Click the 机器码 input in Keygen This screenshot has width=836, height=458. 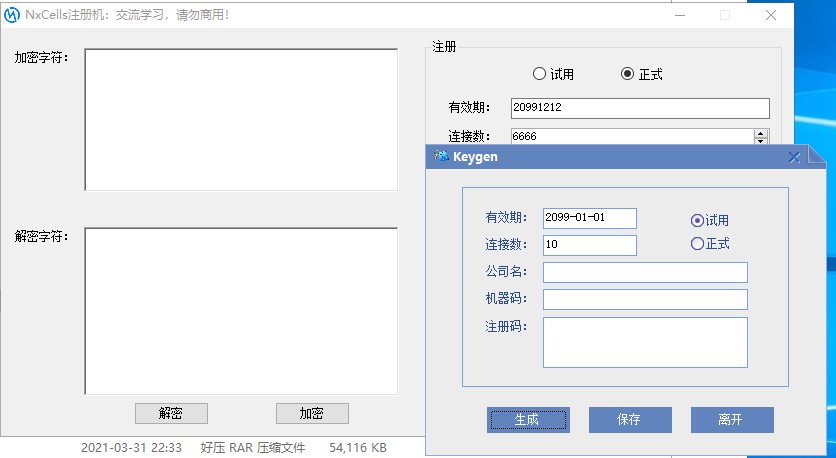coord(645,300)
